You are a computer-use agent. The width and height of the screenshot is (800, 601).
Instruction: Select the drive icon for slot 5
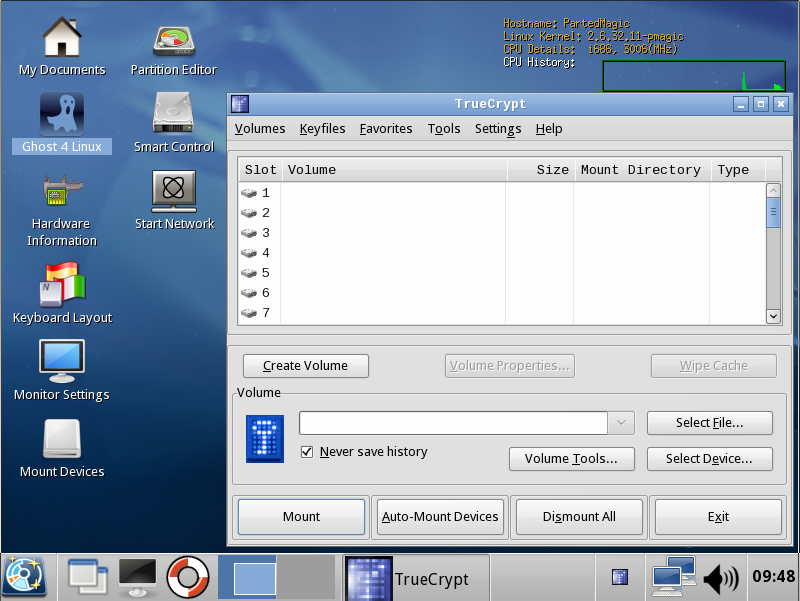[249, 273]
